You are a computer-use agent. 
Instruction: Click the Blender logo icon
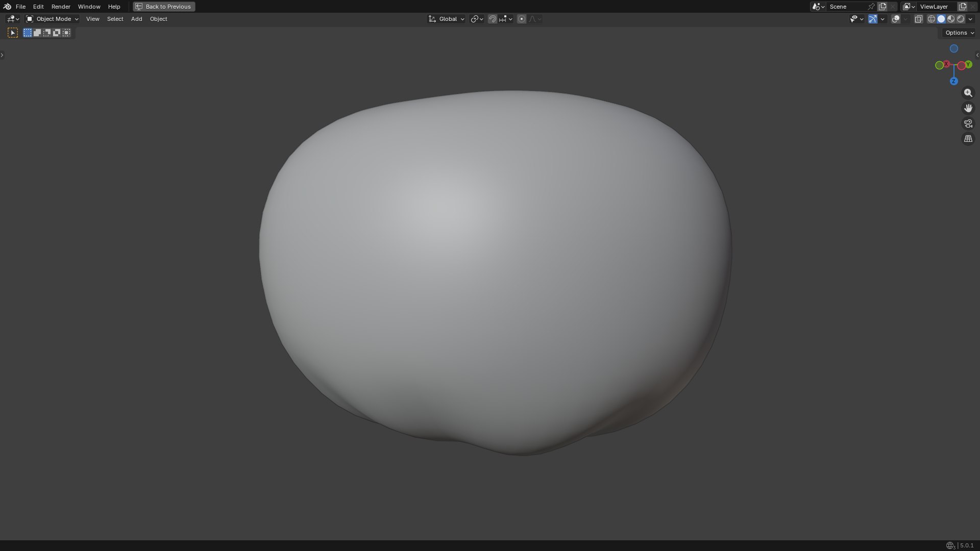pos(7,7)
